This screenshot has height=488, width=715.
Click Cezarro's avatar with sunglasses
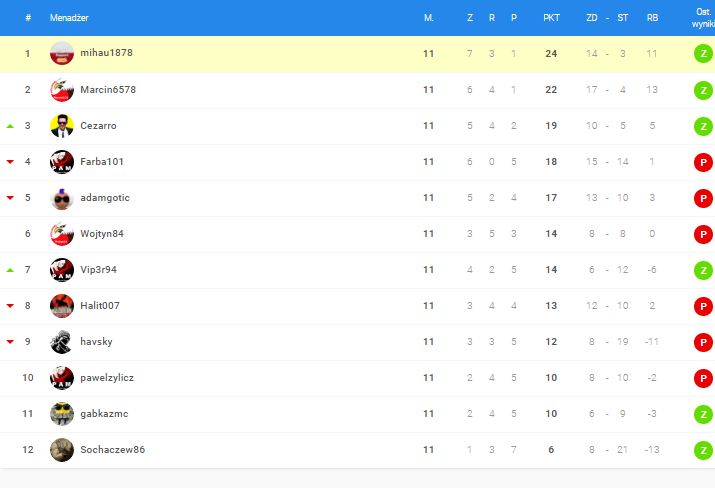(x=62, y=126)
